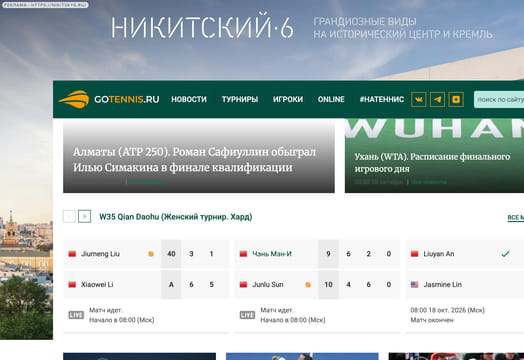Click '08:00 18 окт. 2026 (Мск)' match time

(x=447, y=310)
